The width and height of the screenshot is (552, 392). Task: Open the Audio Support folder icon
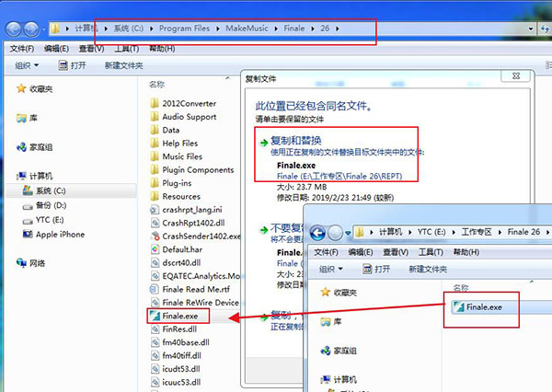[155, 117]
